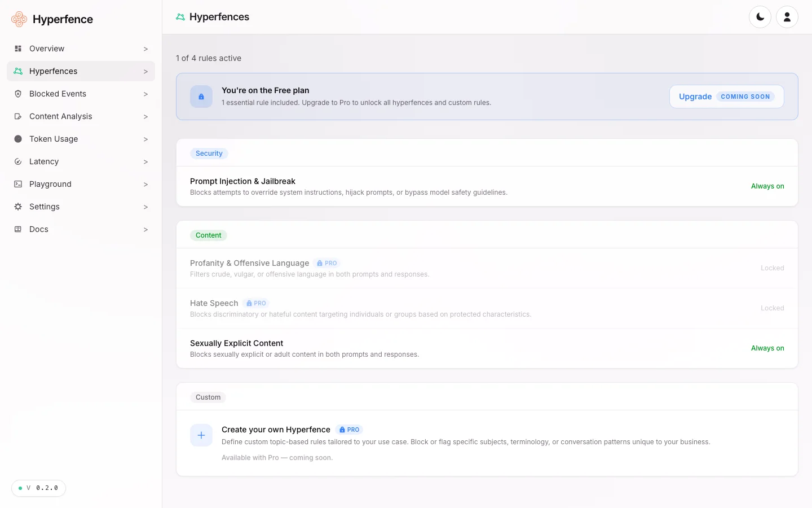Click PRO lock badge beside Hate Speech
812x508 pixels.
pyautogui.click(x=256, y=303)
